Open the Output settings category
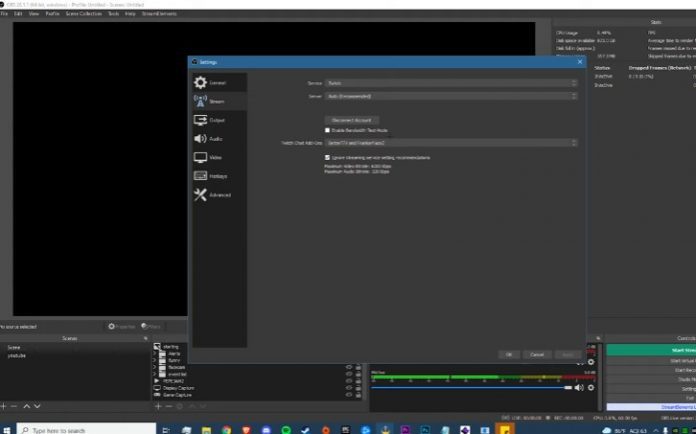The height and width of the screenshot is (434, 696). click(x=220, y=120)
